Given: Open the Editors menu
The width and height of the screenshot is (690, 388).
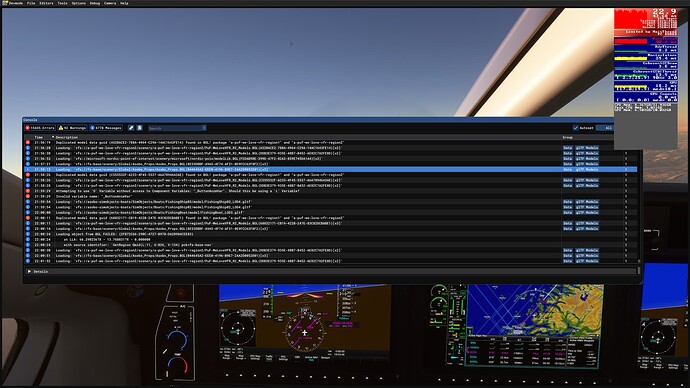Looking at the screenshot, I should click(46, 3).
